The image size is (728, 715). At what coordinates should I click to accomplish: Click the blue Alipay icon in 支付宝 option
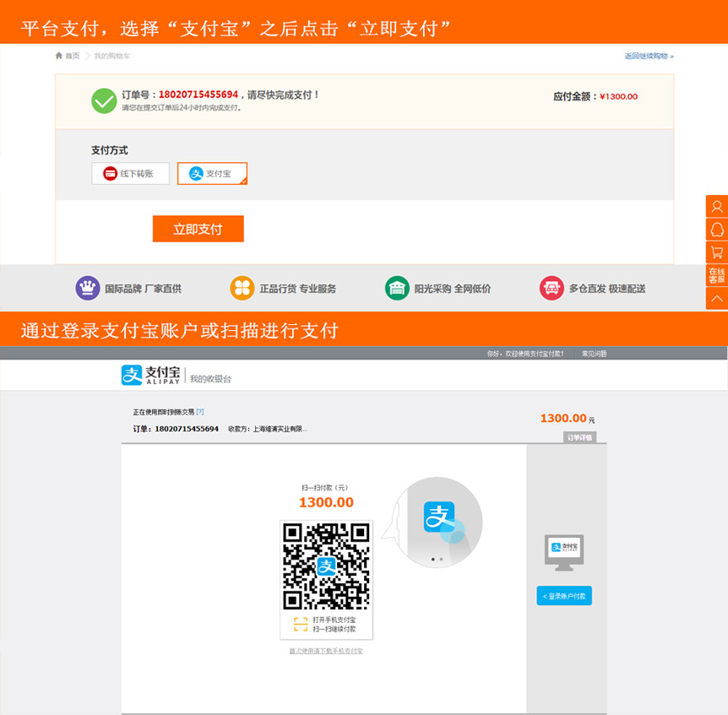(x=196, y=174)
